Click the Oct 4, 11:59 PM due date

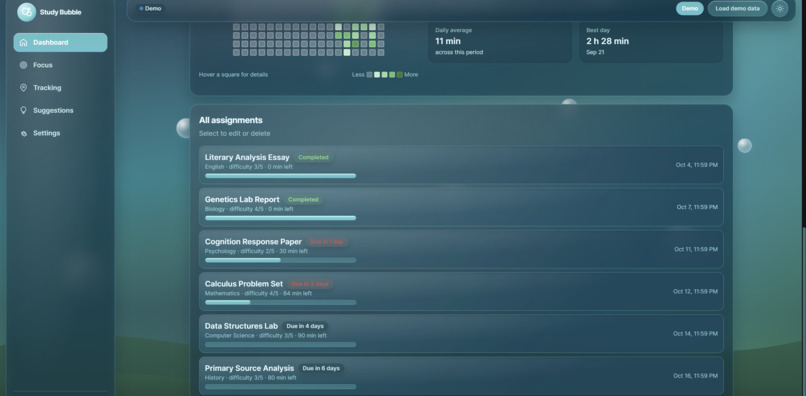click(697, 165)
